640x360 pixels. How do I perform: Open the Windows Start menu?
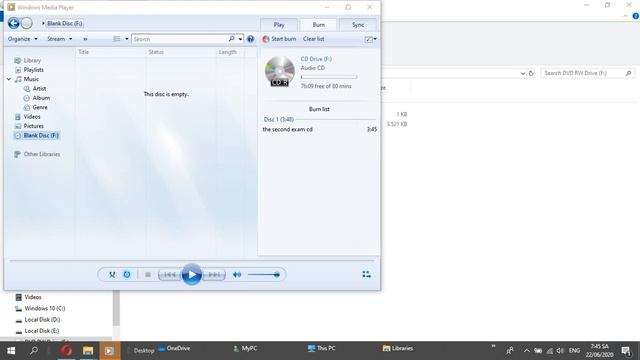click(x=11, y=351)
